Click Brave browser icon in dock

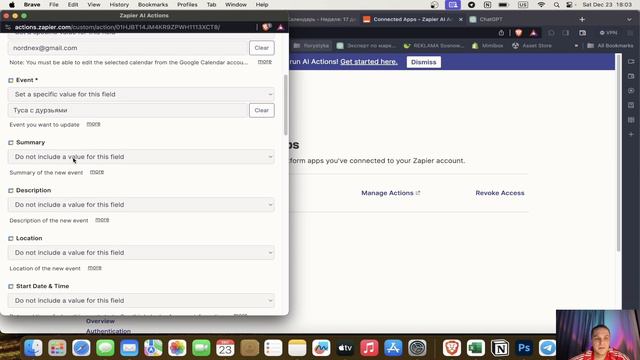click(x=452, y=348)
